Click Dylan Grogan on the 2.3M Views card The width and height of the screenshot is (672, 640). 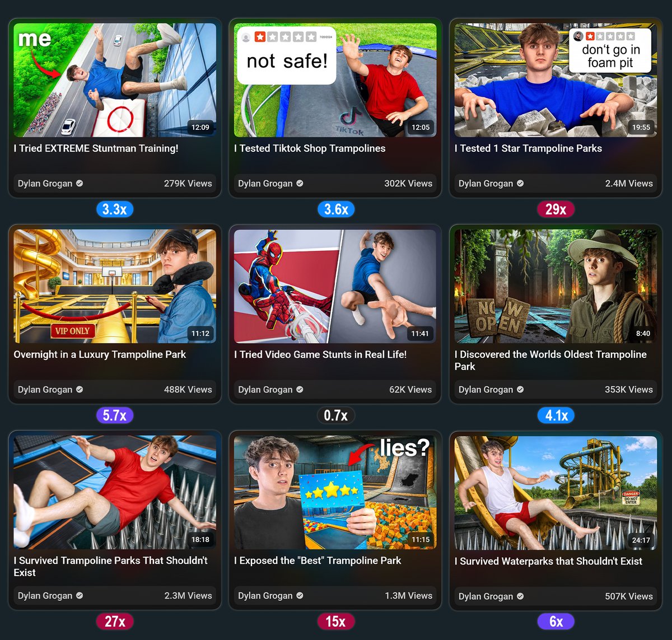point(45,595)
